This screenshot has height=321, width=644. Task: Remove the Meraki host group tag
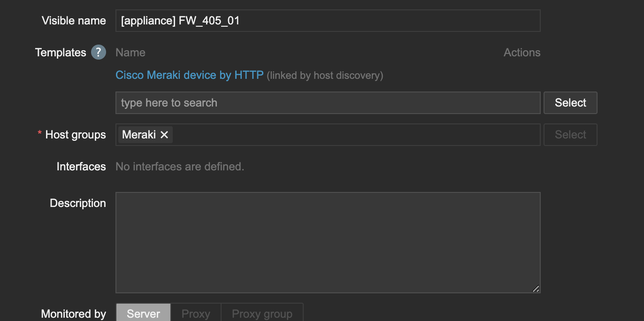(x=164, y=135)
